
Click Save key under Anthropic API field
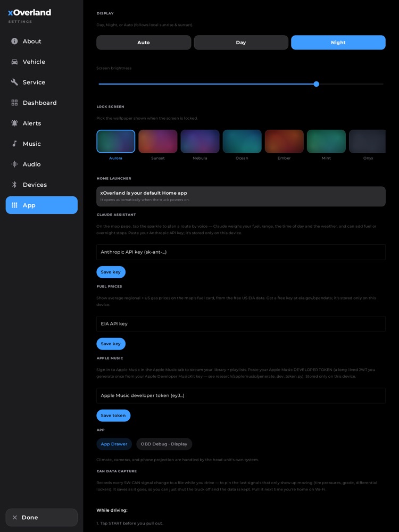tap(111, 272)
